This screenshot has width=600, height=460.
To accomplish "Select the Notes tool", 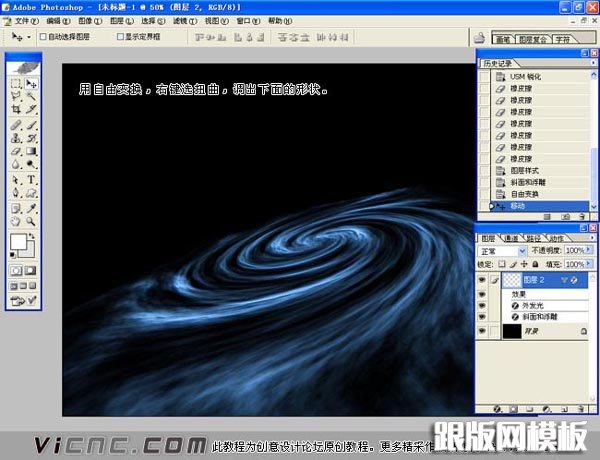I will 16,208.
